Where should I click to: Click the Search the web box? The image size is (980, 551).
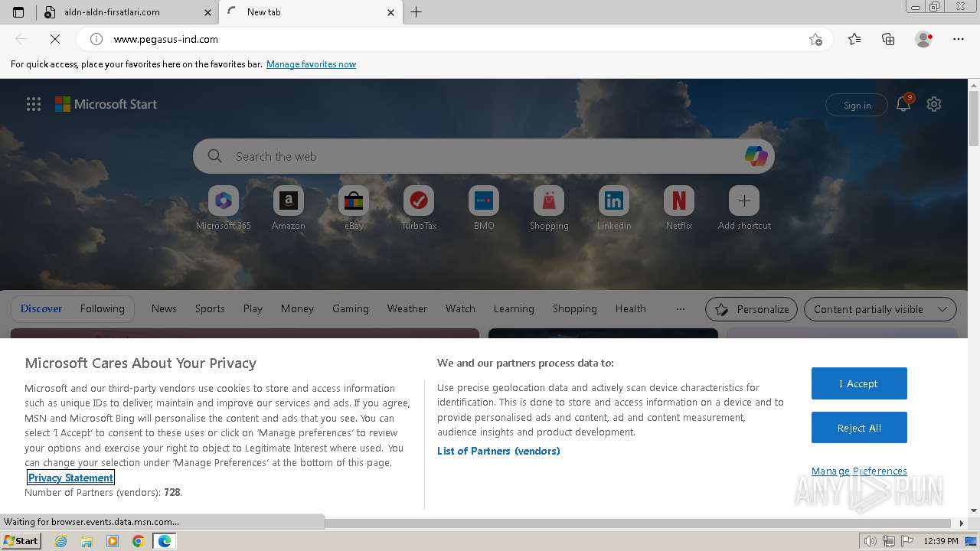[x=484, y=156]
